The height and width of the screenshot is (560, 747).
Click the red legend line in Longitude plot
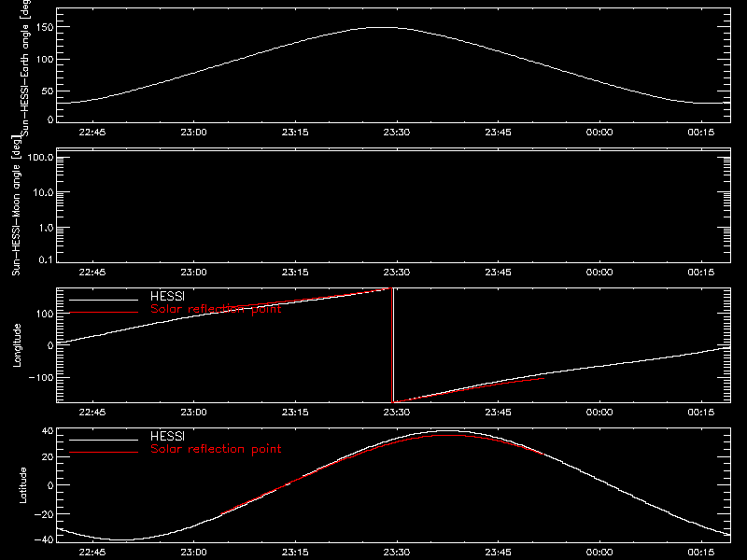(x=104, y=313)
